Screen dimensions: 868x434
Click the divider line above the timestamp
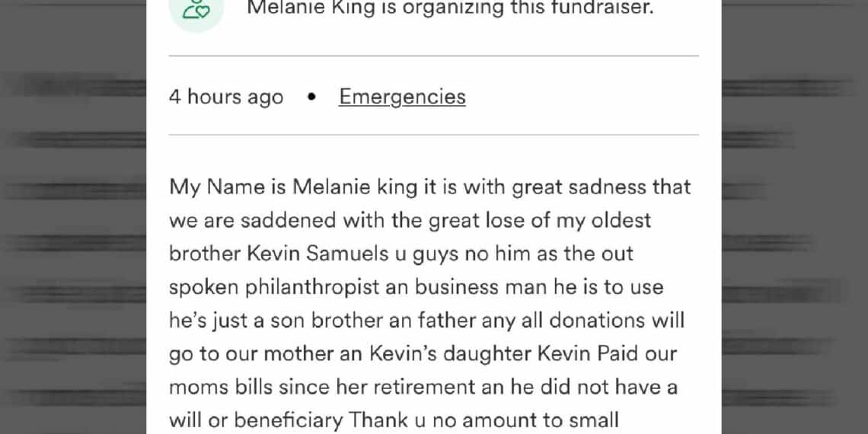coord(433,56)
